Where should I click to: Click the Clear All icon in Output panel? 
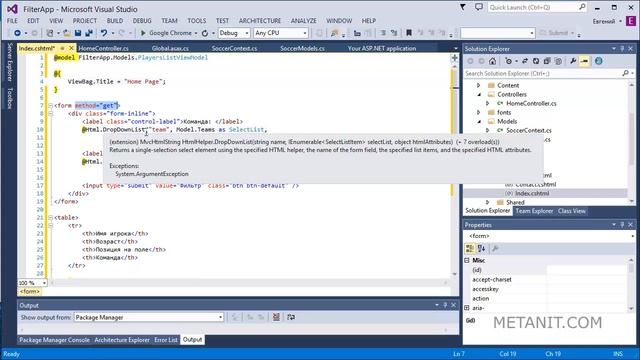pos(276,317)
